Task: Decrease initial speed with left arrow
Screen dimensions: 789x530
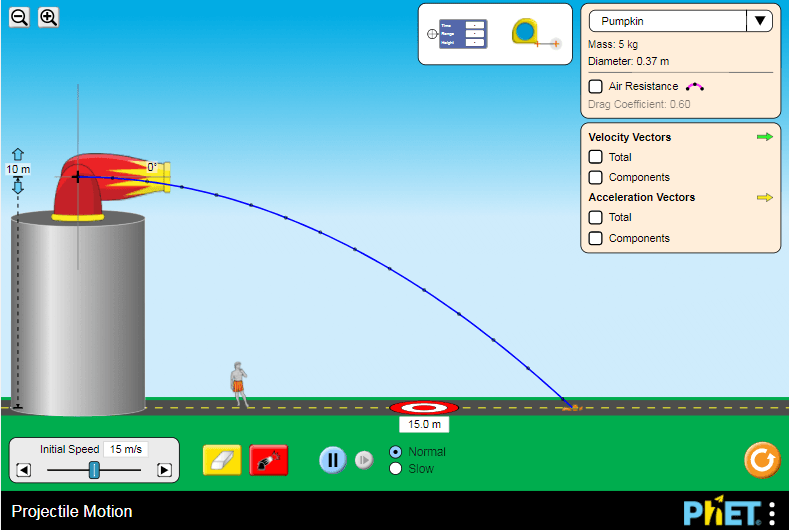Action: (24, 470)
